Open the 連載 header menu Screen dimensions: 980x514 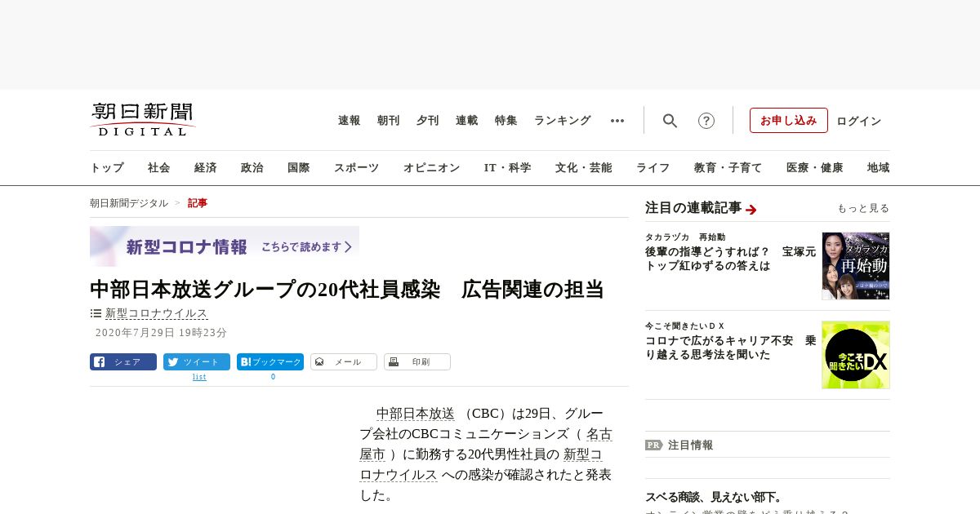467,121
